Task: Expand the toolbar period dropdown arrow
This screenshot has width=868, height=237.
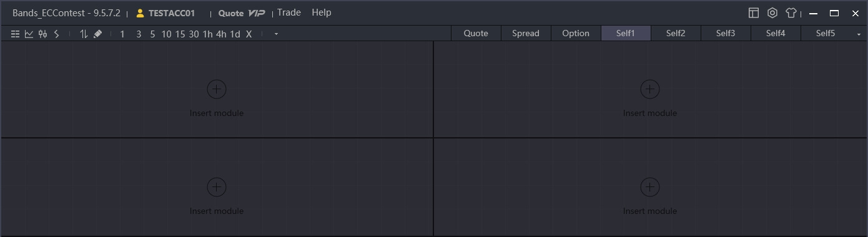Action: pyautogui.click(x=276, y=34)
